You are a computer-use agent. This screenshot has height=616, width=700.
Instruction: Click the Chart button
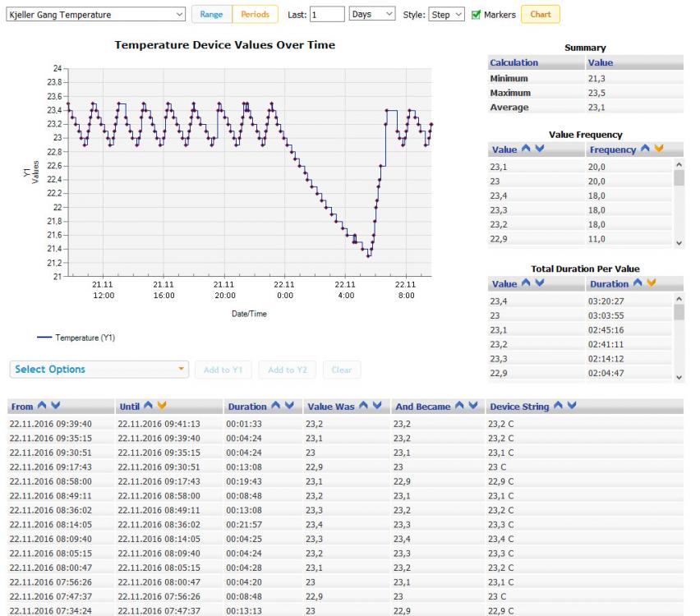pyautogui.click(x=540, y=15)
